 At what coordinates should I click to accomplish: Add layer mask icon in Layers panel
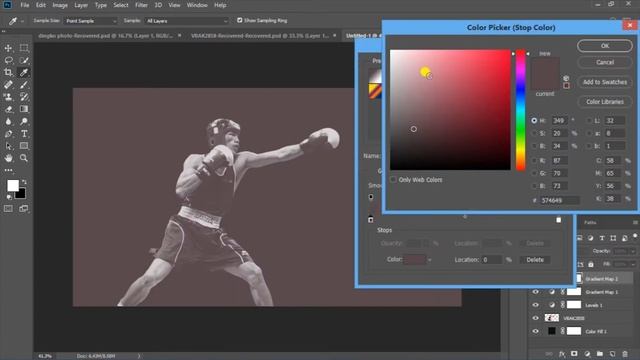(574, 354)
